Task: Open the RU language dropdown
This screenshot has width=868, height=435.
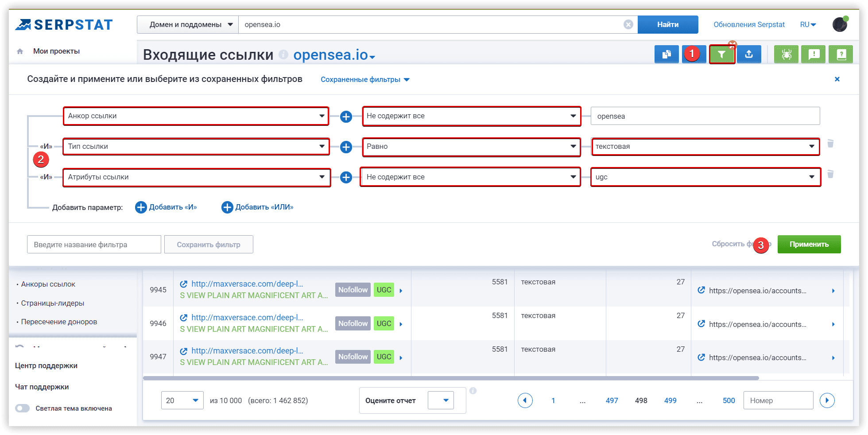Action: click(x=808, y=25)
